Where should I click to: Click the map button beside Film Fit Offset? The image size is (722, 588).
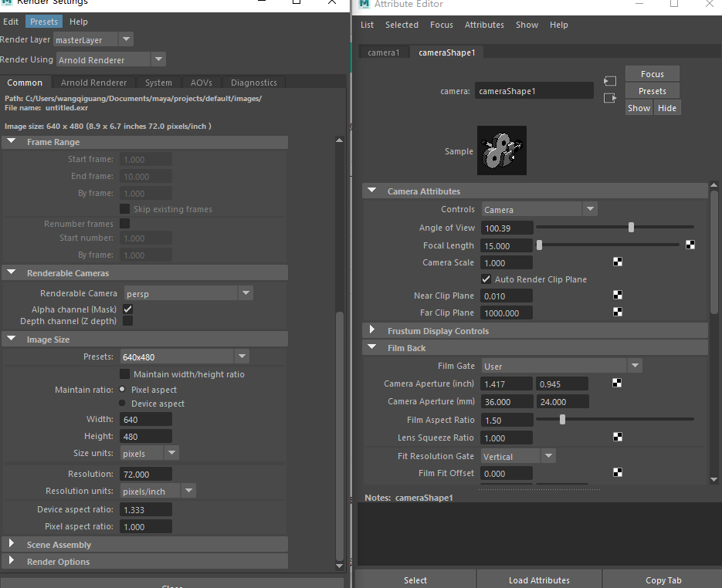click(618, 472)
